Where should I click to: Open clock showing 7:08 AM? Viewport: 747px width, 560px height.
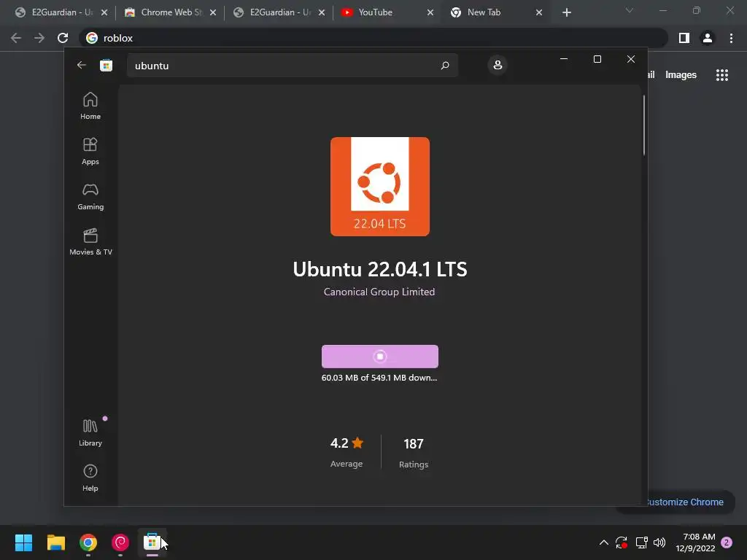695,542
